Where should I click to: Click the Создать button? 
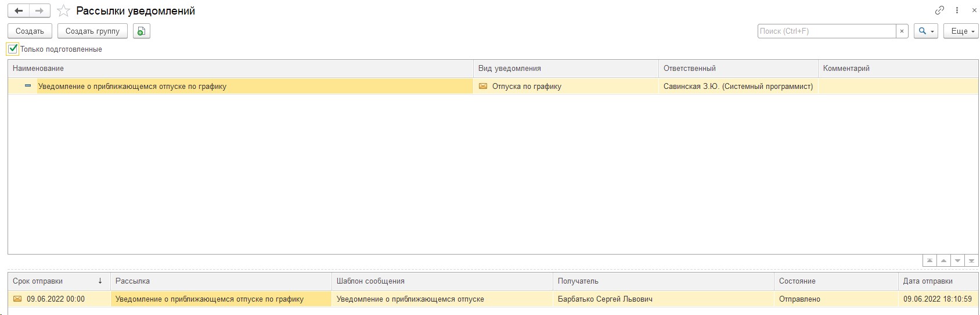pos(30,31)
